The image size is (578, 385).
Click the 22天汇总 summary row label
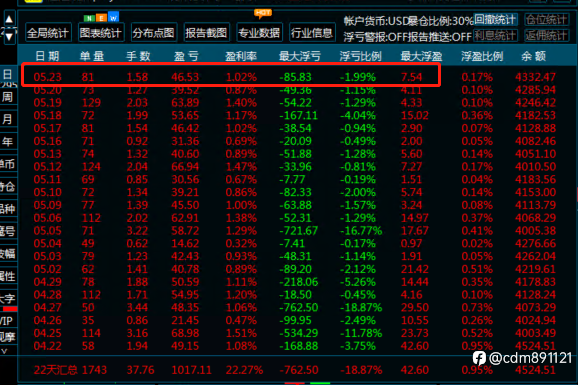coord(56,370)
